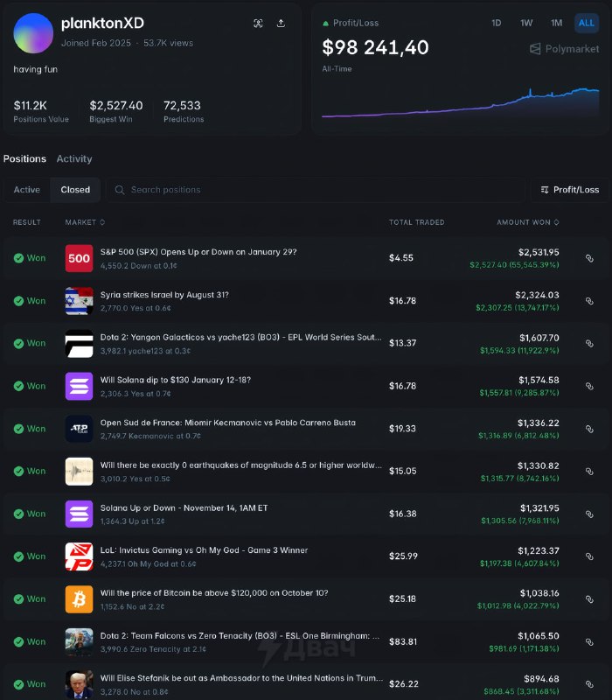Click link icon for S&P 500 row
Image resolution: width=612 pixels, height=700 pixels.
[x=589, y=258]
